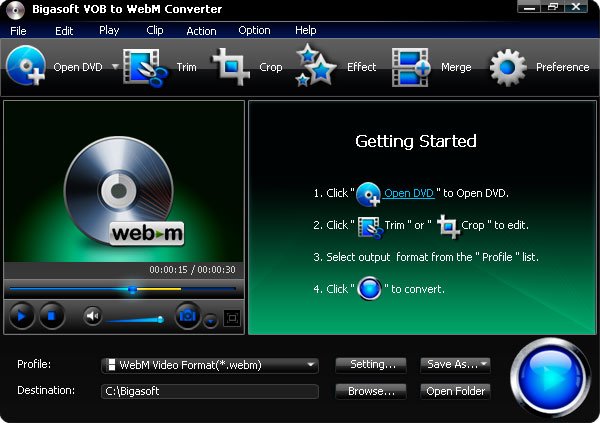Start conversion with the big blue button
Screen dimensions: 600x423
(549, 377)
